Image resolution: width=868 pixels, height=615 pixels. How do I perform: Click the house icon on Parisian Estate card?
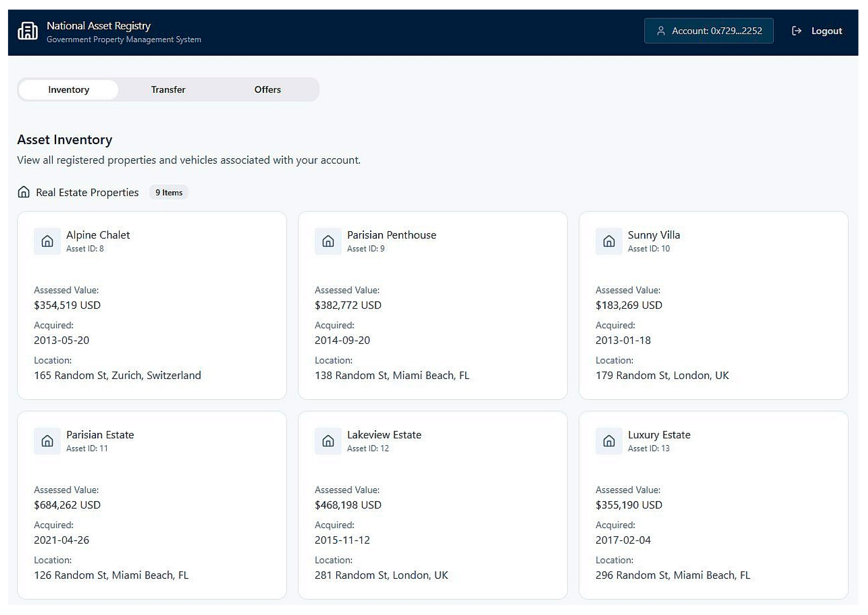click(47, 441)
